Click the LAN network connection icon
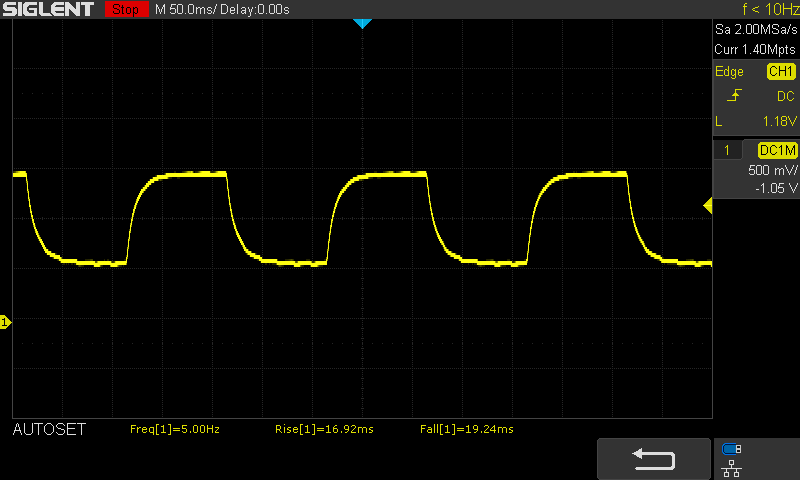The width and height of the screenshot is (800, 480). click(732, 468)
